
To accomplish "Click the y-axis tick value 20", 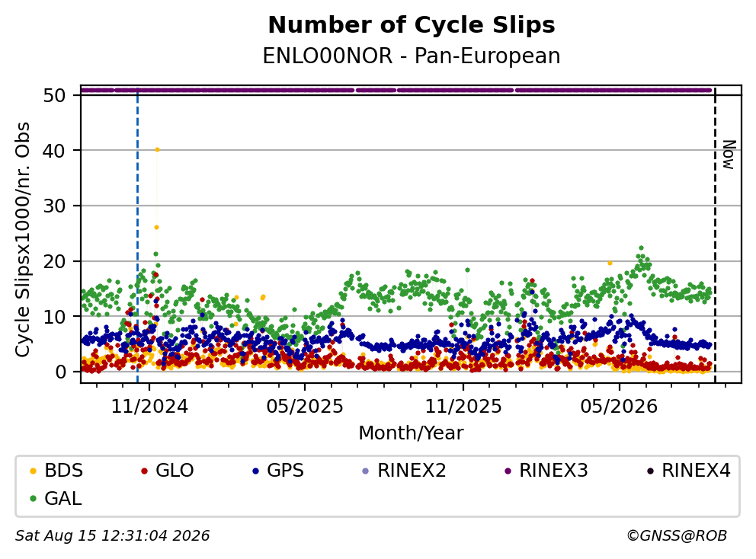I will (x=54, y=262).
